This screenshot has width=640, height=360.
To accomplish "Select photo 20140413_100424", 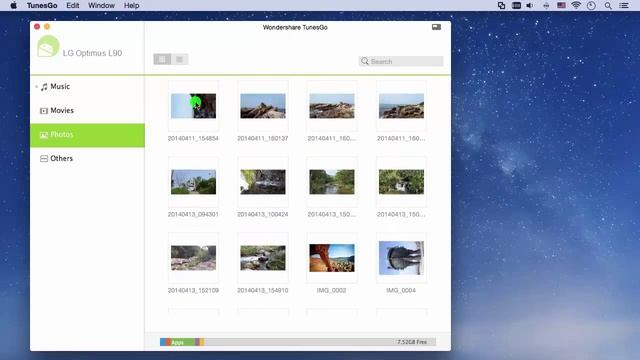I will tap(263, 182).
